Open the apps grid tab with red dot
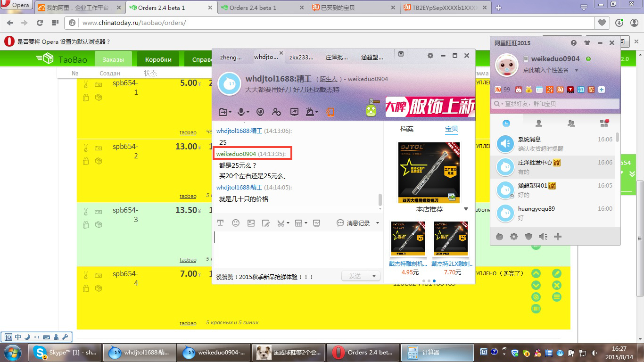This screenshot has width=644, height=362. click(604, 123)
